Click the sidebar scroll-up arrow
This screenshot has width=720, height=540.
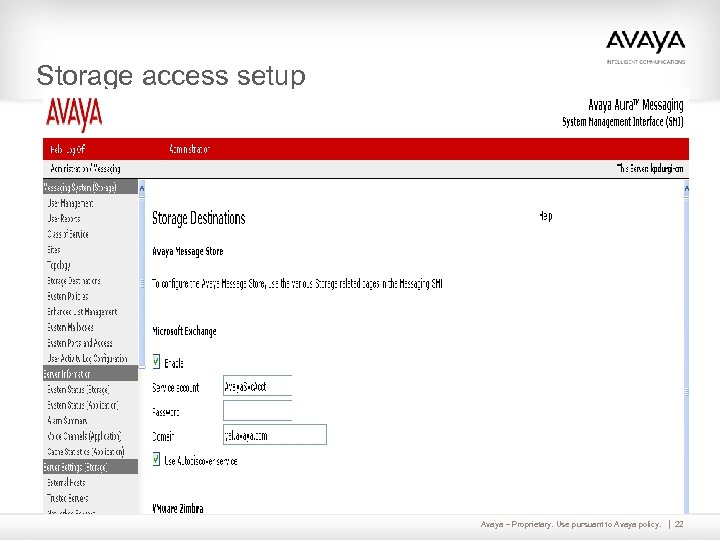click(142, 188)
